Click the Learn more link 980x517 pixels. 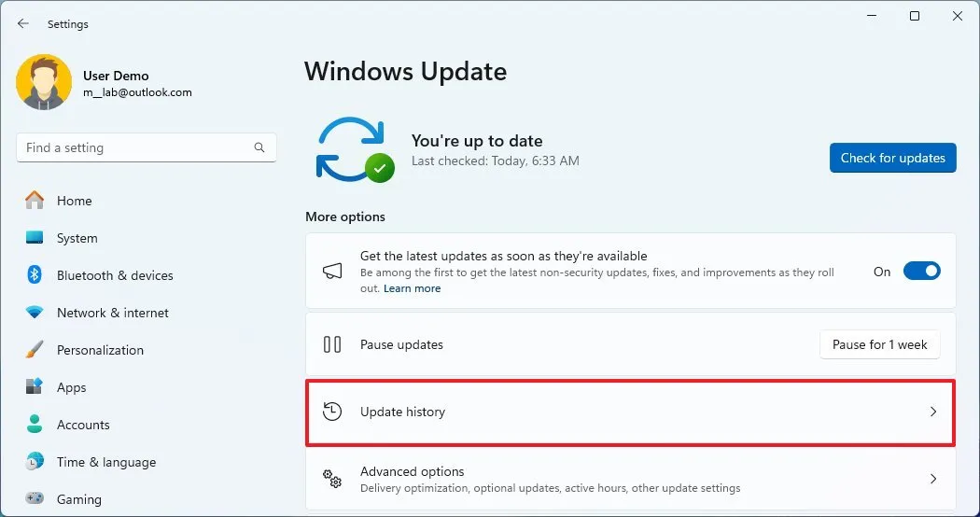[412, 288]
